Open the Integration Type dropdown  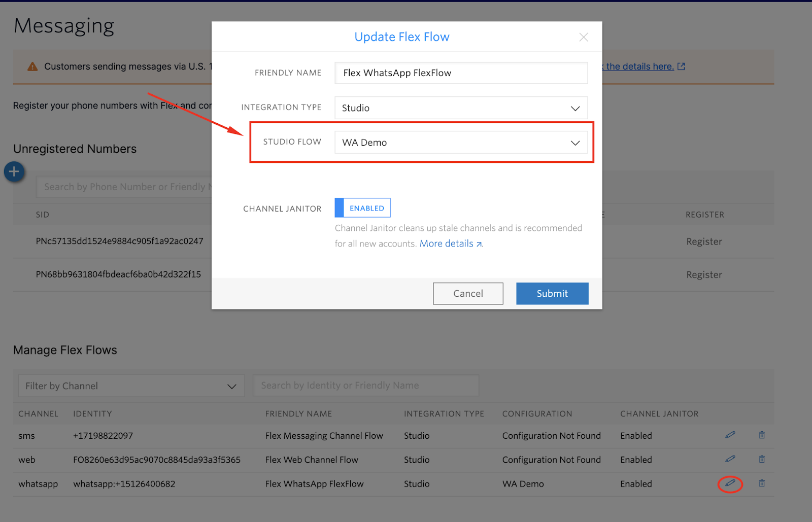461,108
